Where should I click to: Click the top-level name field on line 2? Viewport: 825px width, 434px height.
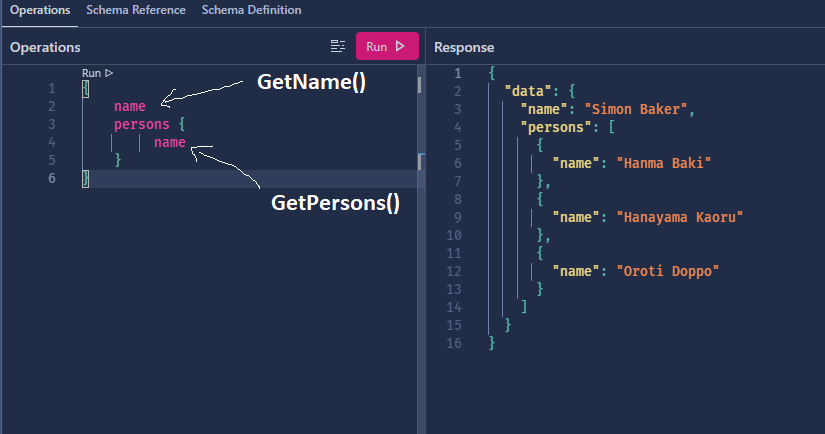point(130,106)
